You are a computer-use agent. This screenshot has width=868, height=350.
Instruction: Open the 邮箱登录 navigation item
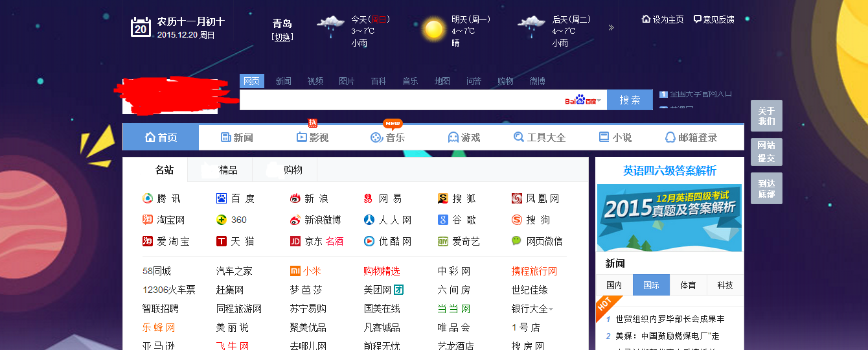pyautogui.click(x=691, y=137)
